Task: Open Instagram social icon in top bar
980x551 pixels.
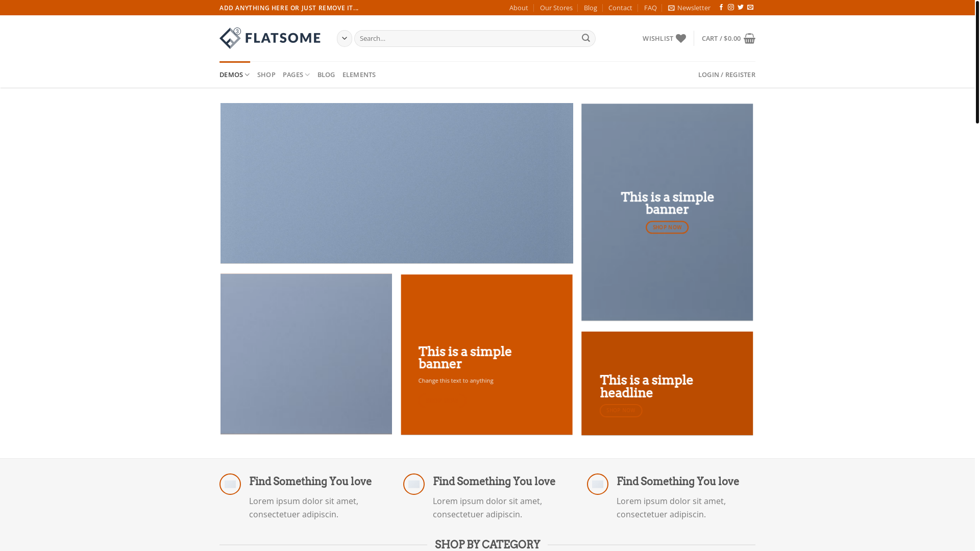Action: tap(731, 8)
